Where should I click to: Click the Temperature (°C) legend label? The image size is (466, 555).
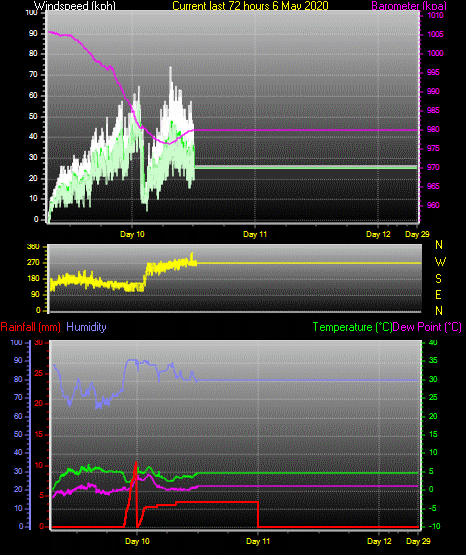[352, 327]
